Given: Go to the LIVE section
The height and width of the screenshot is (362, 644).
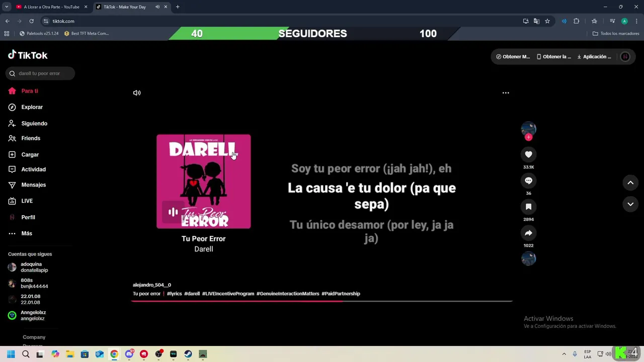Looking at the screenshot, I should [21, 201].
